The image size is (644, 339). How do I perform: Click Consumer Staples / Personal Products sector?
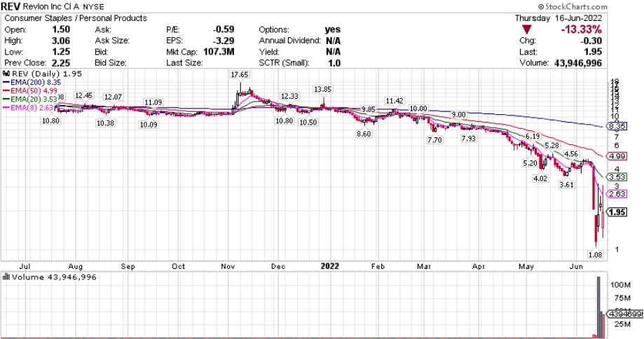[76, 18]
